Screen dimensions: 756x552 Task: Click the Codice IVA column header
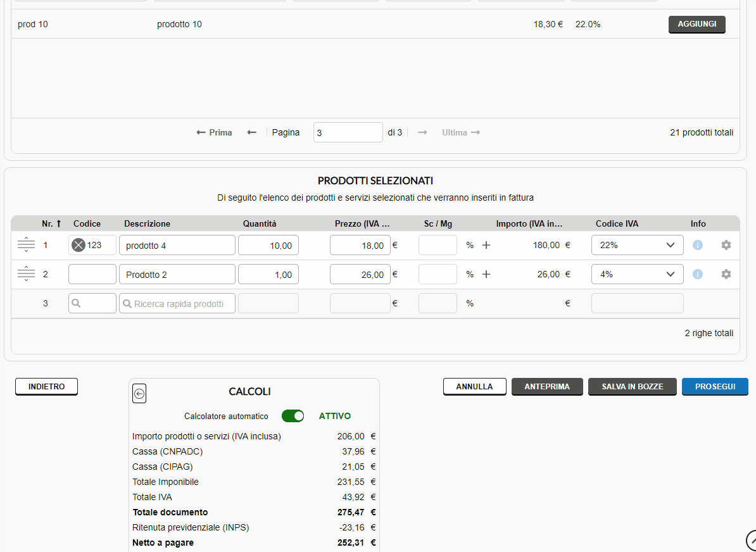(x=617, y=223)
